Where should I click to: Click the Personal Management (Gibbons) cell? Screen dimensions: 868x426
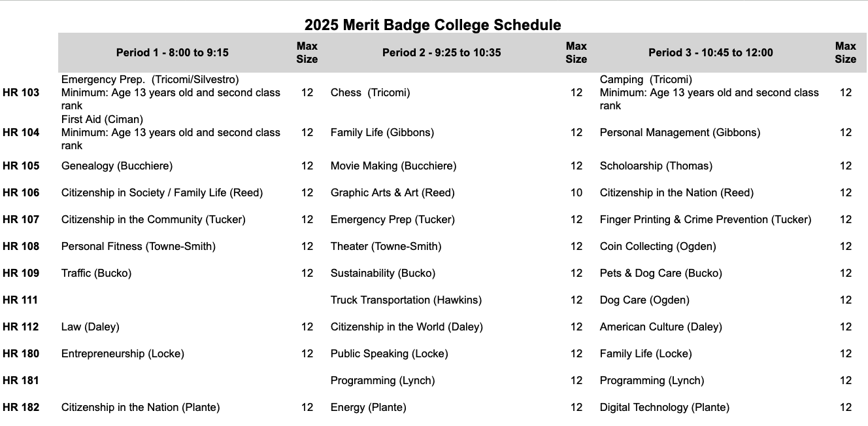680,133
